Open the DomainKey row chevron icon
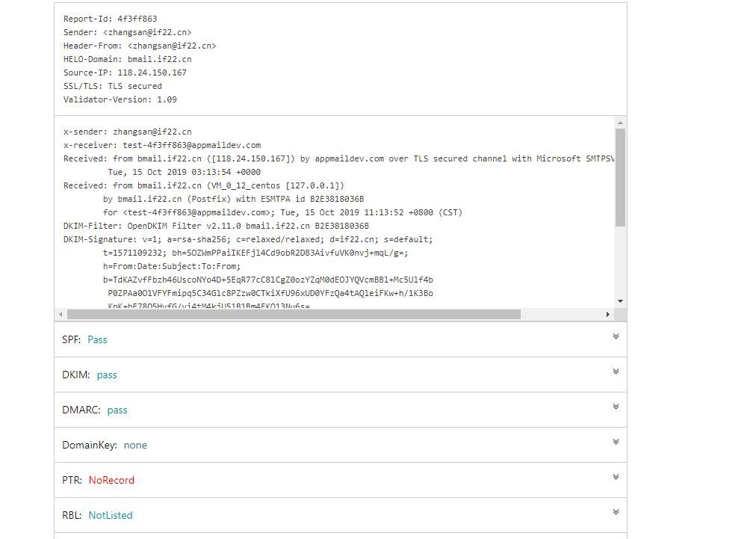 (x=616, y=442)
